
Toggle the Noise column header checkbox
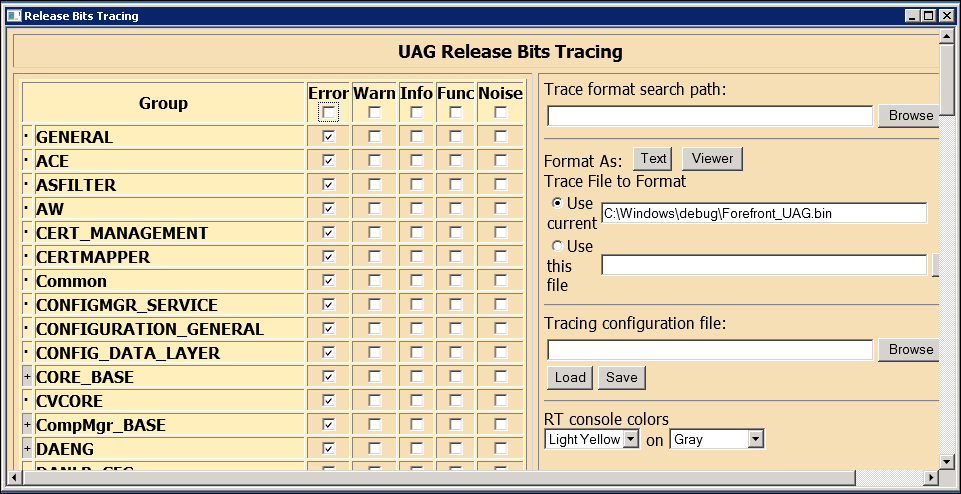click(x=501, y=112)
